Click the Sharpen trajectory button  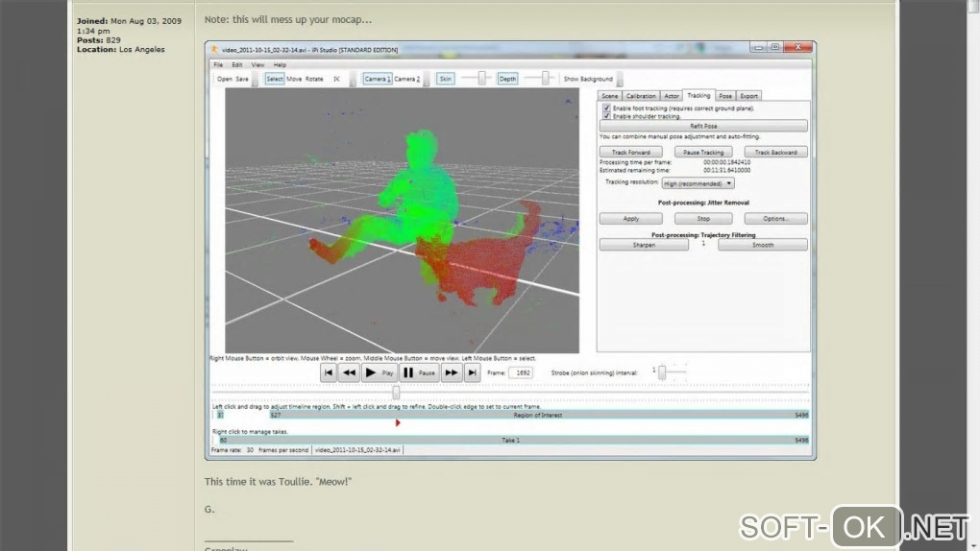pos(644,245)
